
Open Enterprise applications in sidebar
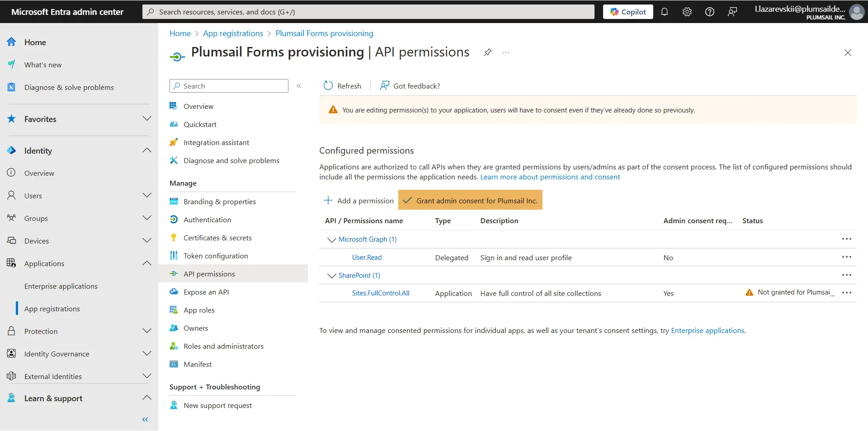61,286
